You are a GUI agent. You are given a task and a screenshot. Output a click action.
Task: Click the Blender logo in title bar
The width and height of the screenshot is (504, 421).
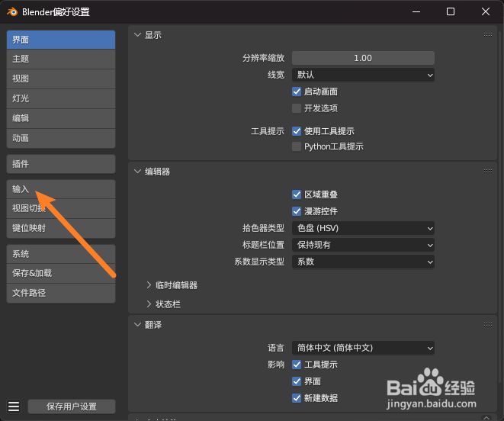12,12
